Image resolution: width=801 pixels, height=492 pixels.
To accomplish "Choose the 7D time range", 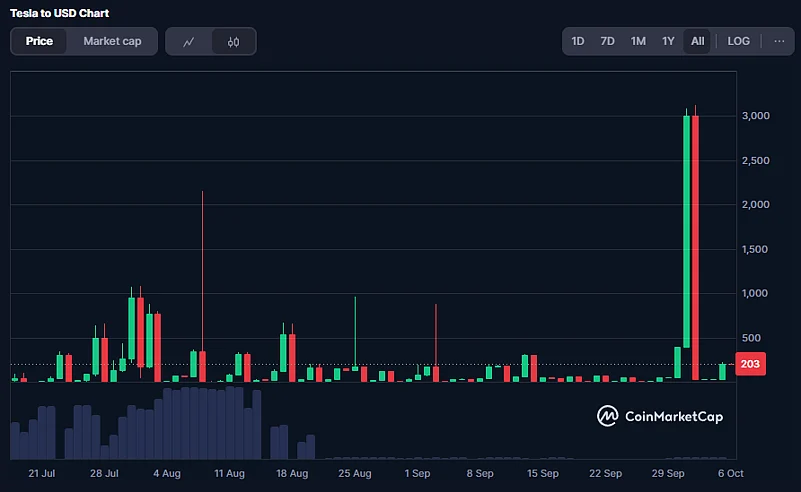I will point(607,41).
